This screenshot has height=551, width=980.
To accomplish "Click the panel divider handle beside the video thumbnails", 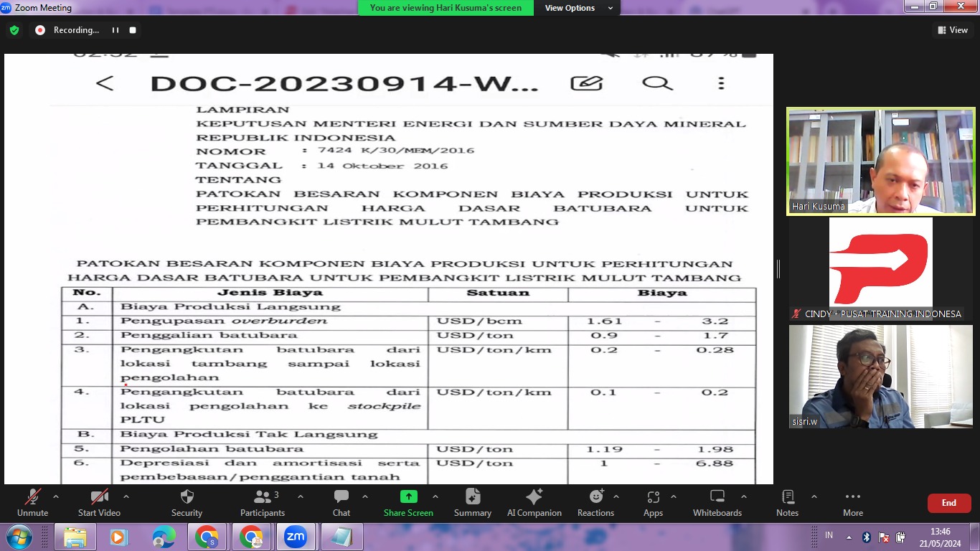I will point(778,269).
